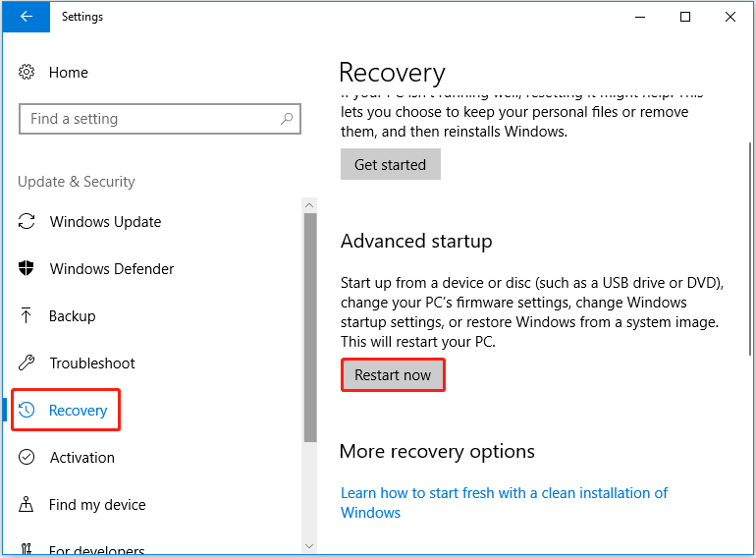Click the Backup upload arrow icon
Screen dimensions: 756x558
tap(27, 315)
